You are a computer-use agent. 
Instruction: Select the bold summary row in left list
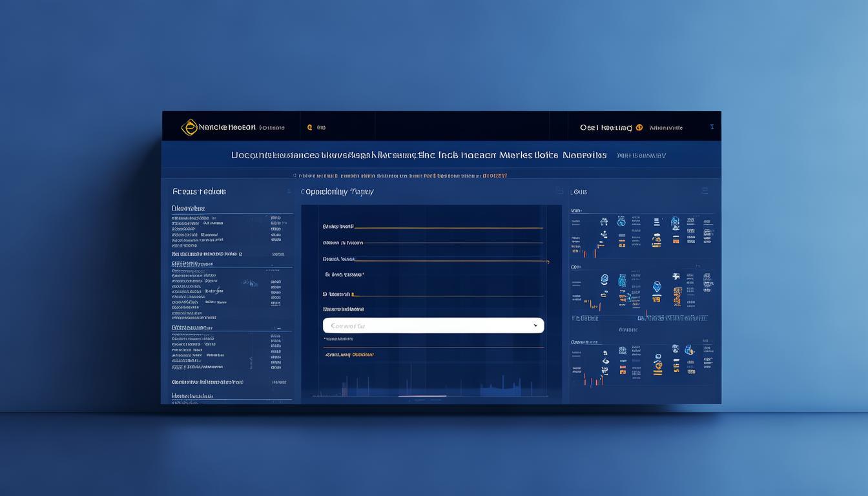[208, 382]
